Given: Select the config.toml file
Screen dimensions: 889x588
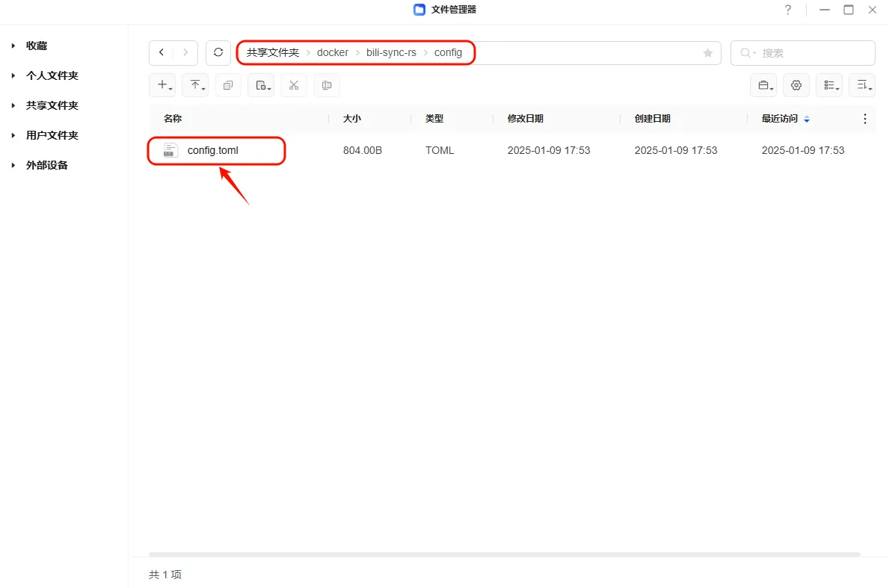Looking at the screenshot, I should [x=213, y=150].
